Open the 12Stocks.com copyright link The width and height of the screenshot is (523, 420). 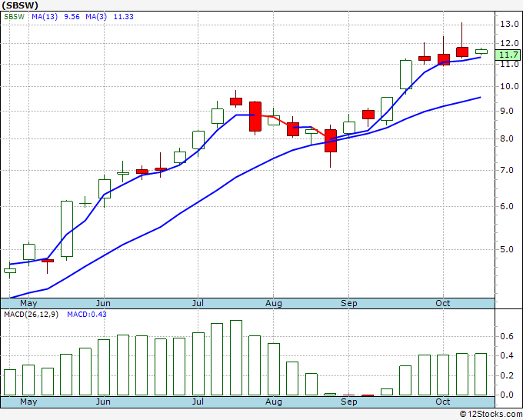(x=491, y=415)
